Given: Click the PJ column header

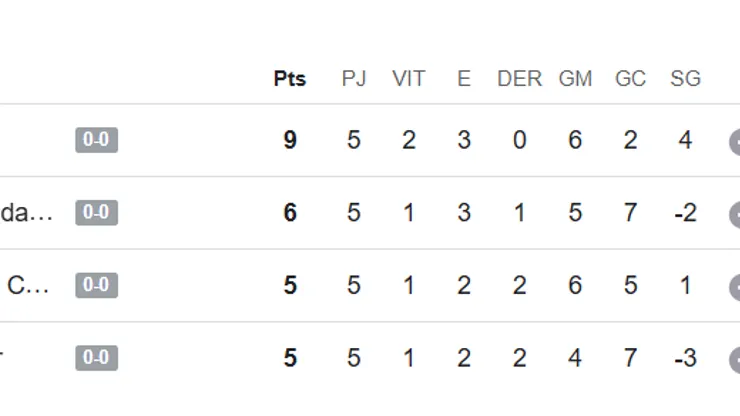Looking at the screenshot, I should tap(354, 79).
